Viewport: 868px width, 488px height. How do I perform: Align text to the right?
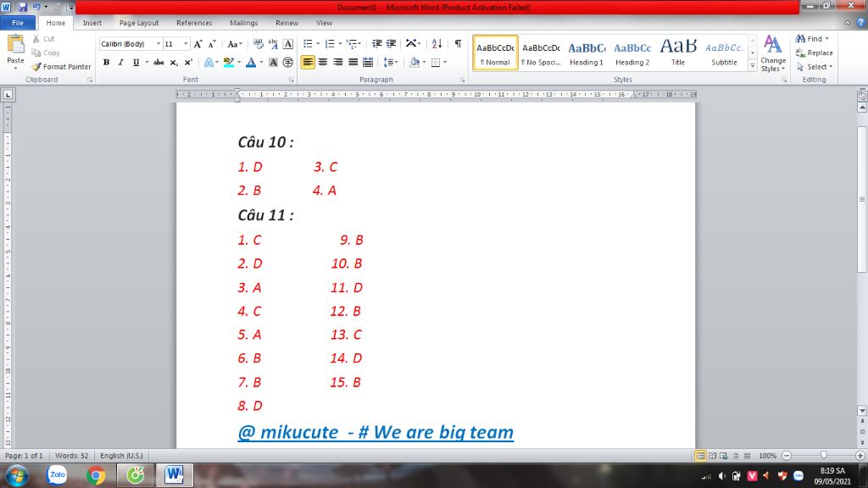pyautogui.click(x=337, y=63)
